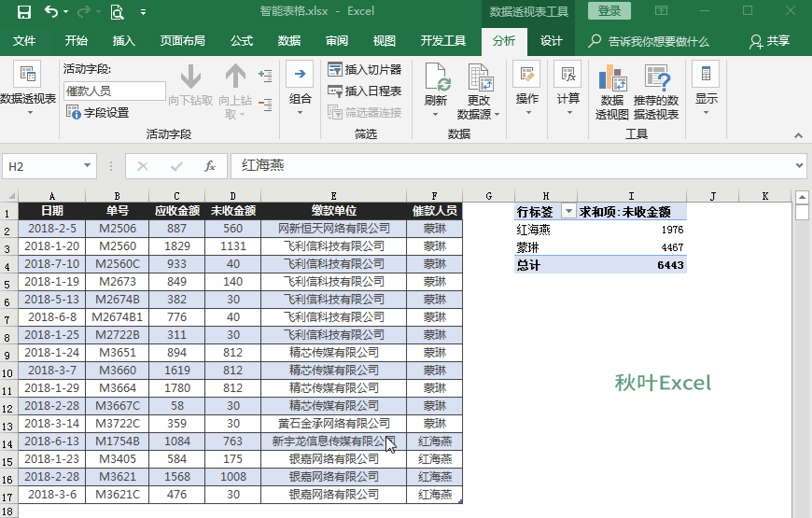Expand the formula bar

800,166
